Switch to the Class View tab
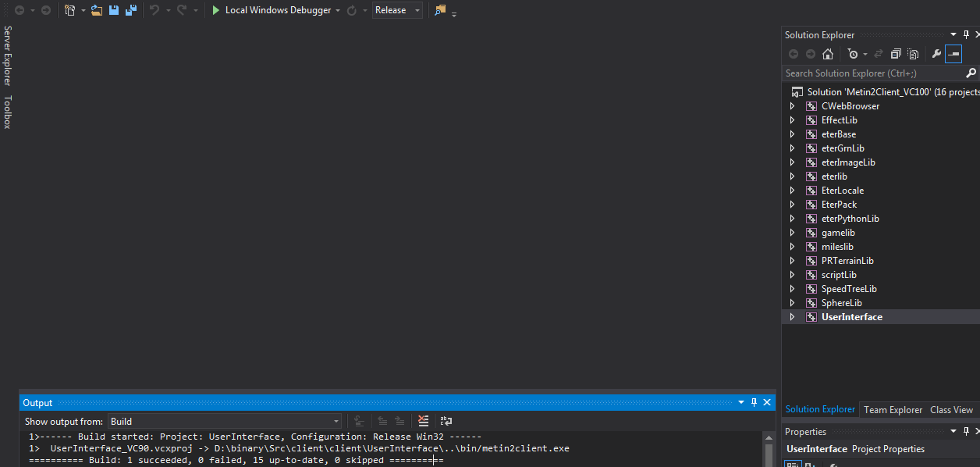Viewport: 980px width, 467px height. point(951,409)
